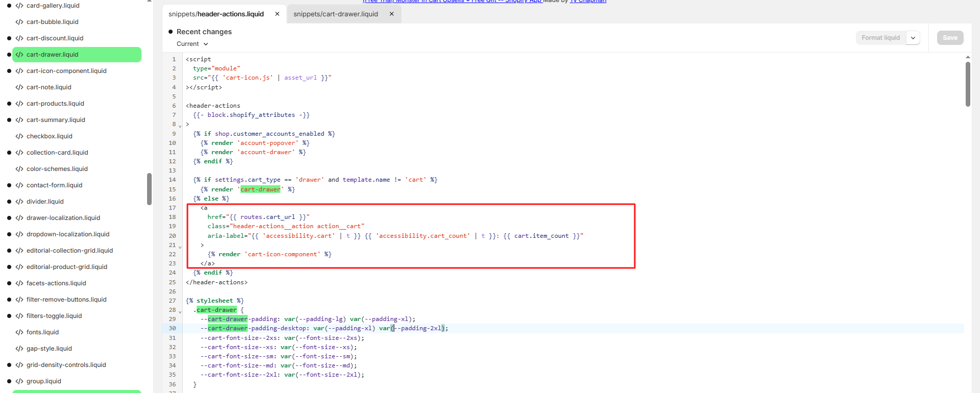The image size is (980, 393).
Task: Click code icon beside cart-note.liquid
Action: pos(19,87)
